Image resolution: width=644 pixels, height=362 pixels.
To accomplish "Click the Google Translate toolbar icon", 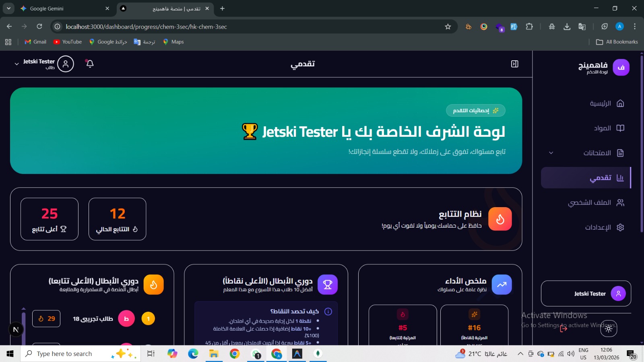I will (x=582, y=27).
